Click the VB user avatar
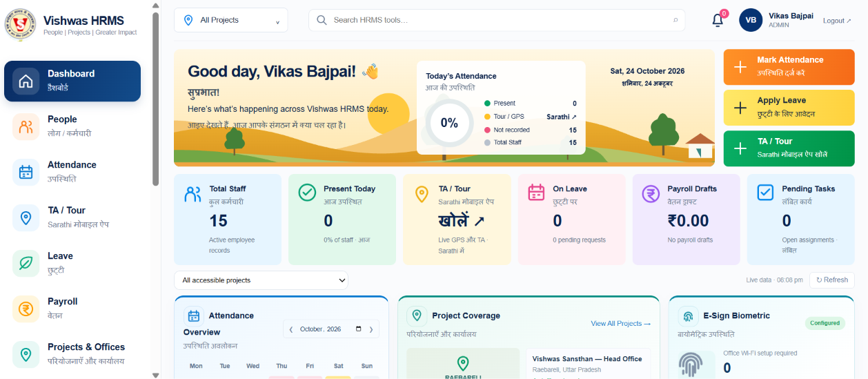Viewport: 868px width, 379px height. click(x=751, y=20)
